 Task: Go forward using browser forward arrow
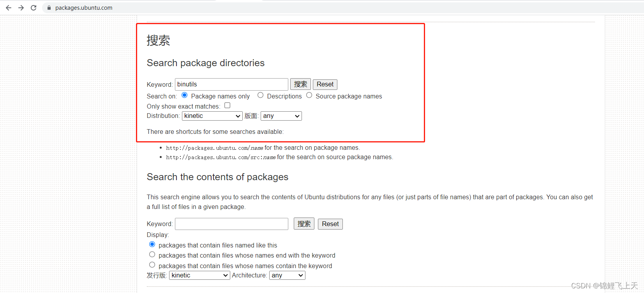pyautogui.click(x=21, y=8)
